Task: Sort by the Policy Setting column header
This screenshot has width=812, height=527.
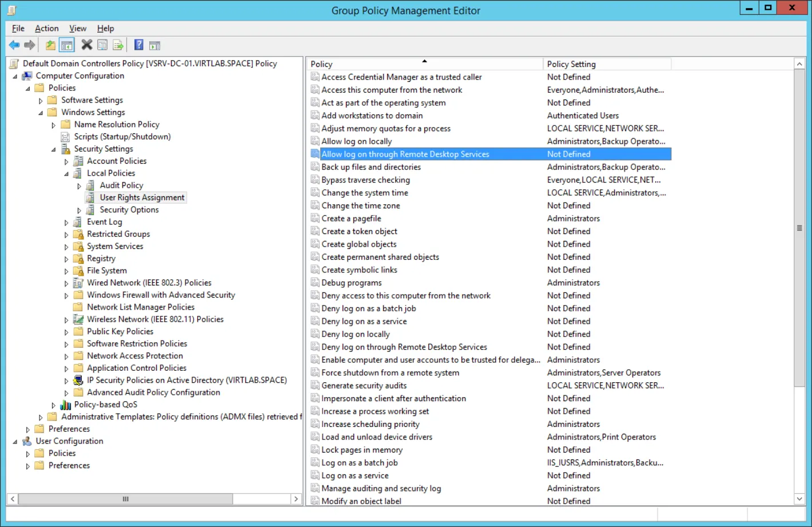Action: (x=607, y=64)
